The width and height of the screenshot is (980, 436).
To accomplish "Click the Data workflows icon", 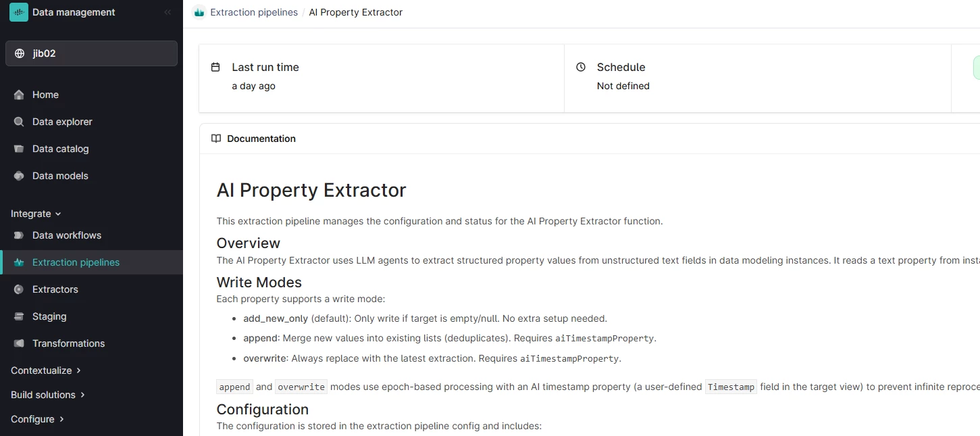I will [x=19, y=235].
